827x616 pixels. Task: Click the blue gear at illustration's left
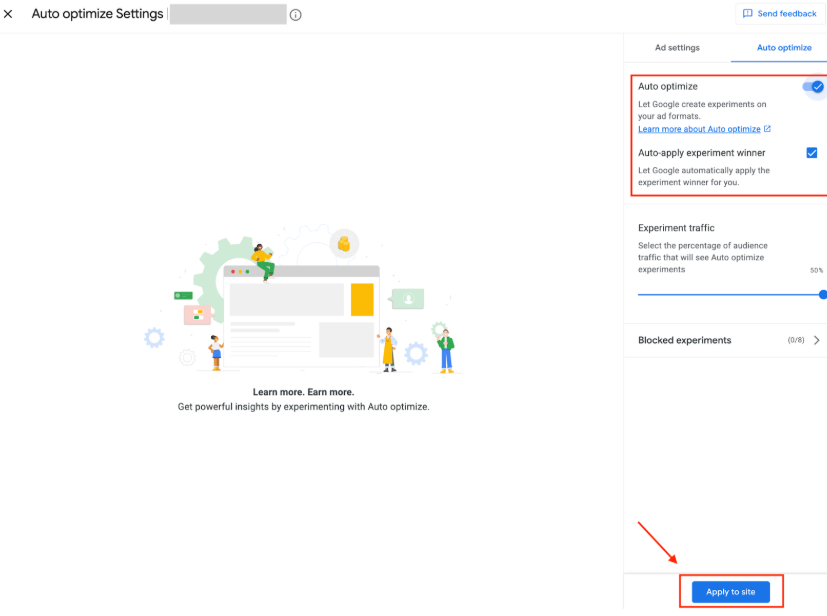154,337
